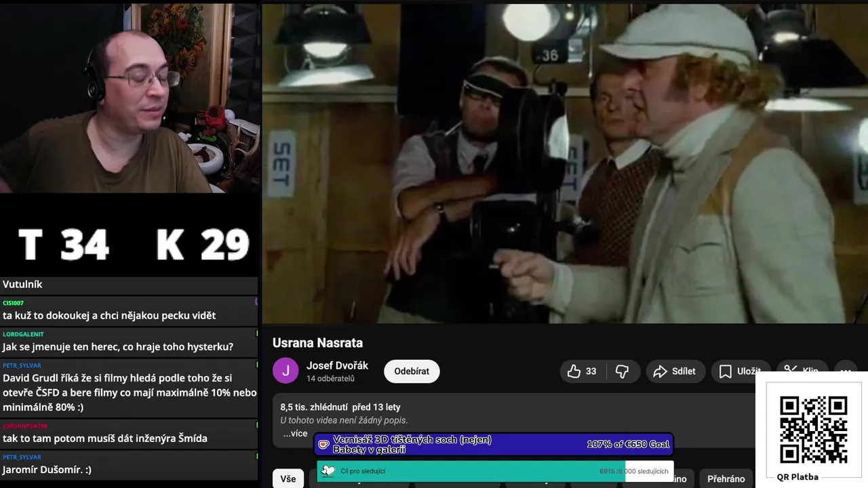Click message 'tak to tam potom musíš dát inženýra Šmída'
The image size is (868, 488).
[105, 439]
